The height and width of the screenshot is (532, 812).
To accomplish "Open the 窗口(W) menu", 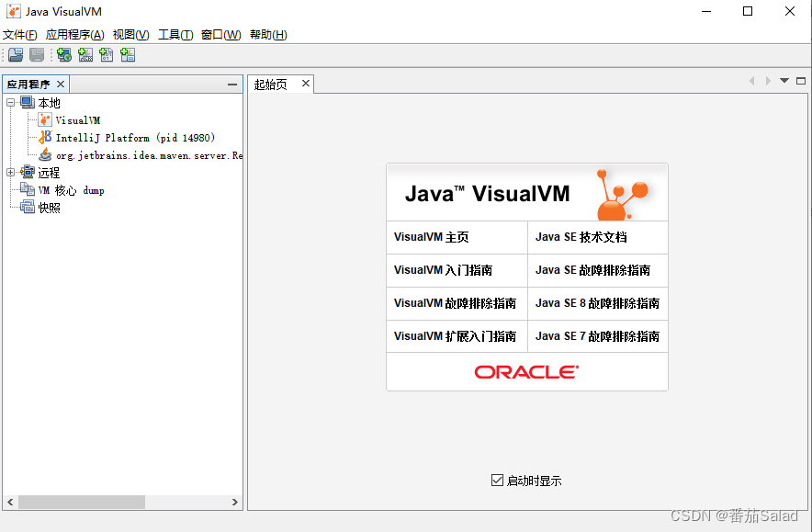I will [x=221, y=35].
